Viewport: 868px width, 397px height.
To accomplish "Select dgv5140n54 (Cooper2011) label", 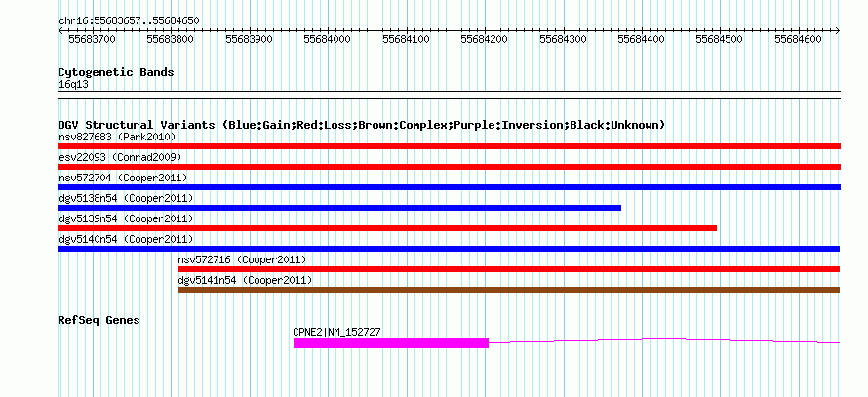I will pos(126,239).
